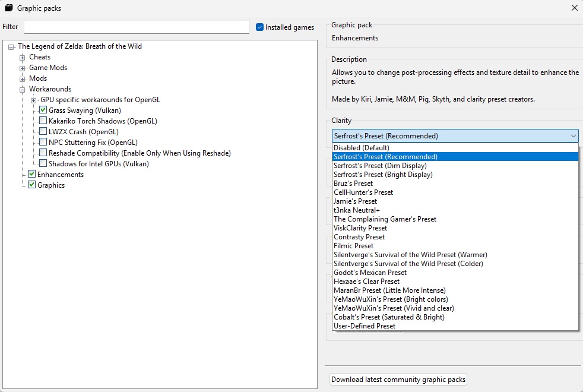Choose CellHunter's Preset option
583x392 pixels.
coord(455,192)
